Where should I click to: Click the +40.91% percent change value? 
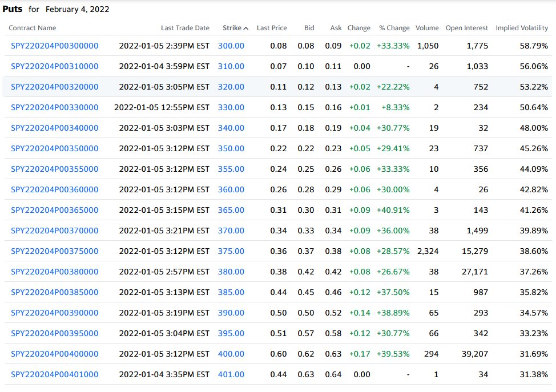(393, 210)
